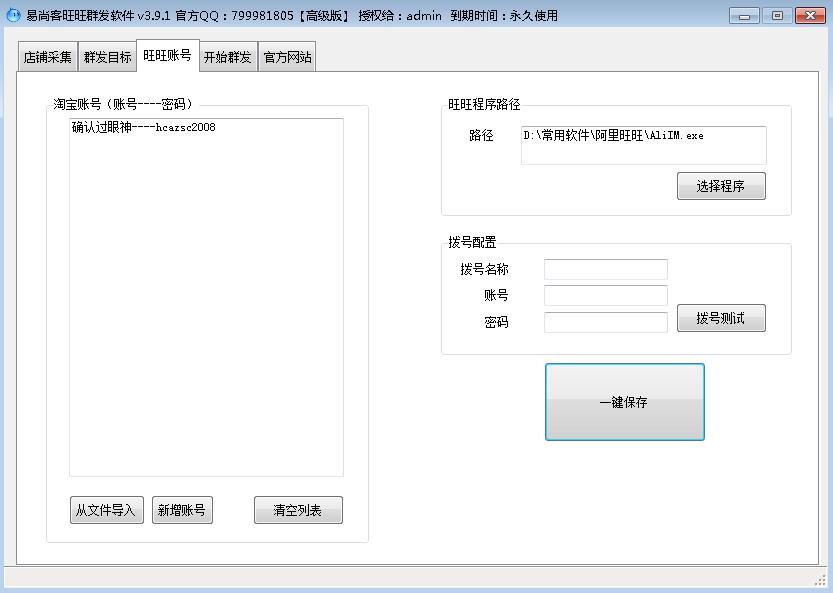Click the application icon in the title bar
This screenshot has width=833, height=593.
coord(12,14)
